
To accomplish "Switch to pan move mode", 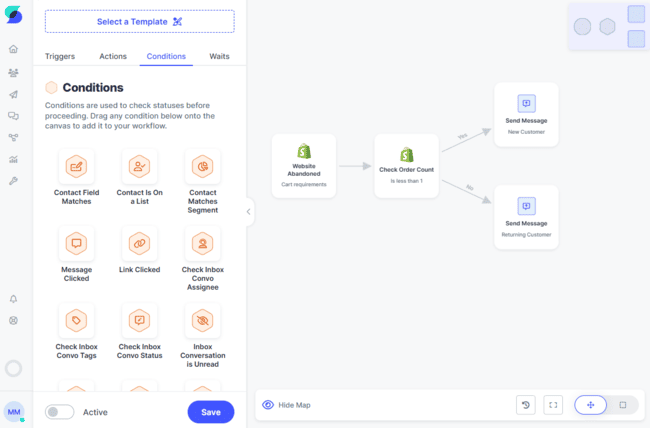I will coord(590,405).
